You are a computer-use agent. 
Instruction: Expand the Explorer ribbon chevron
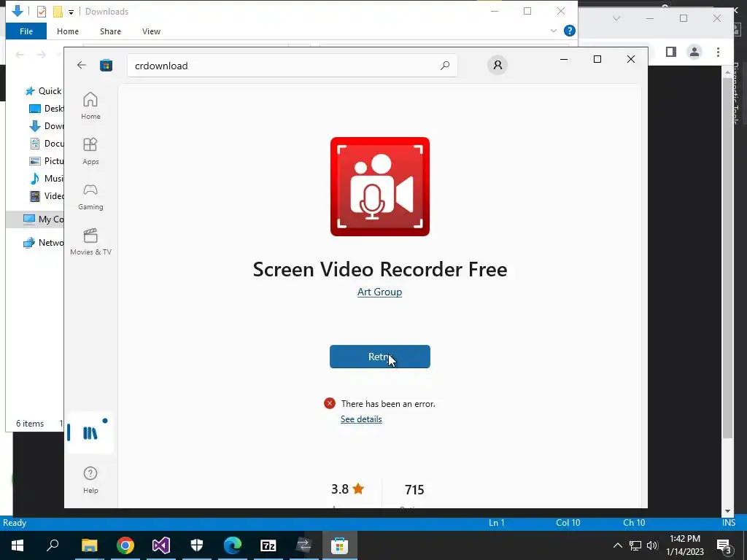coord(554,31)
